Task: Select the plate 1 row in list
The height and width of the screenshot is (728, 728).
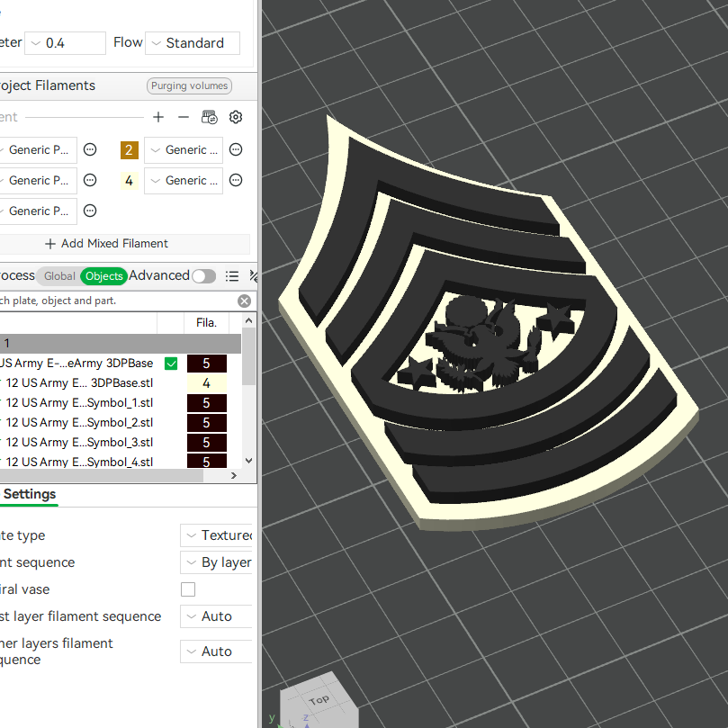Action: click(121, 344)
